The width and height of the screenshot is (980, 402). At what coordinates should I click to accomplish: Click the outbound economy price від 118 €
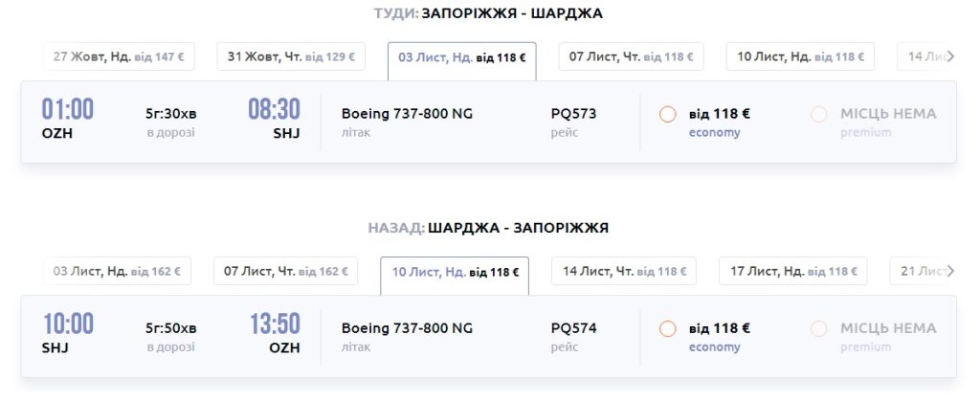tap(719, 114)
